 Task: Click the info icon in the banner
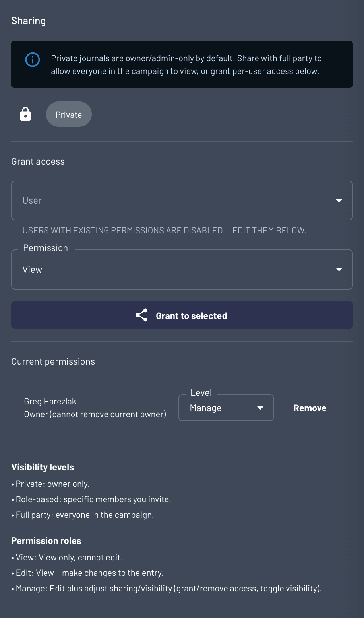click(x=33, y=60)
